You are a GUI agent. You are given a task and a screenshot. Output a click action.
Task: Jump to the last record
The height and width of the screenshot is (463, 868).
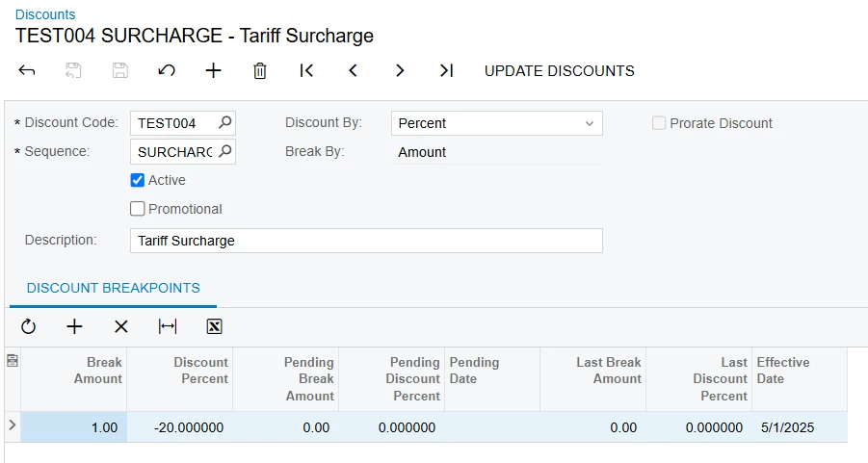coord(446,70)
